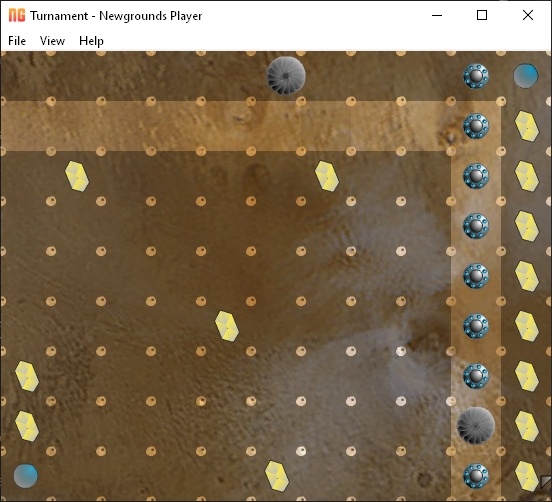Viewport: 552px width, 502px height.
Task: Click the blue studded ring beside the top-right orb
Action: coord(476,76)
